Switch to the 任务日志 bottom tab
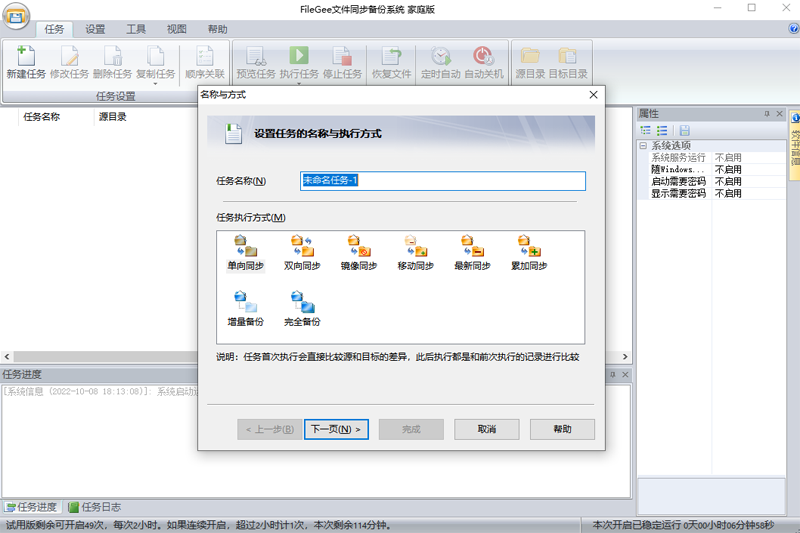This screenshot has width=800, height=533. (95, 507)
